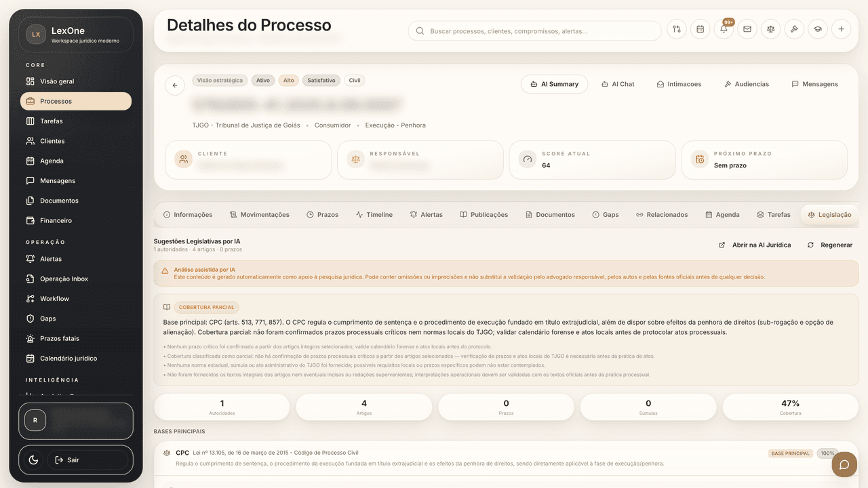Toggle dark mode with the moon icon
Screen dimensions: 868x488
click(33, 460)
